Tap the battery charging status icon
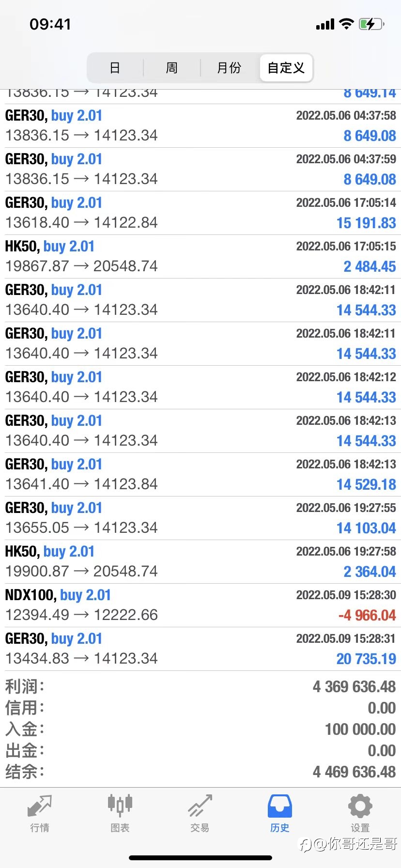Viewport: 401px width, 868px height. [371, 24]
